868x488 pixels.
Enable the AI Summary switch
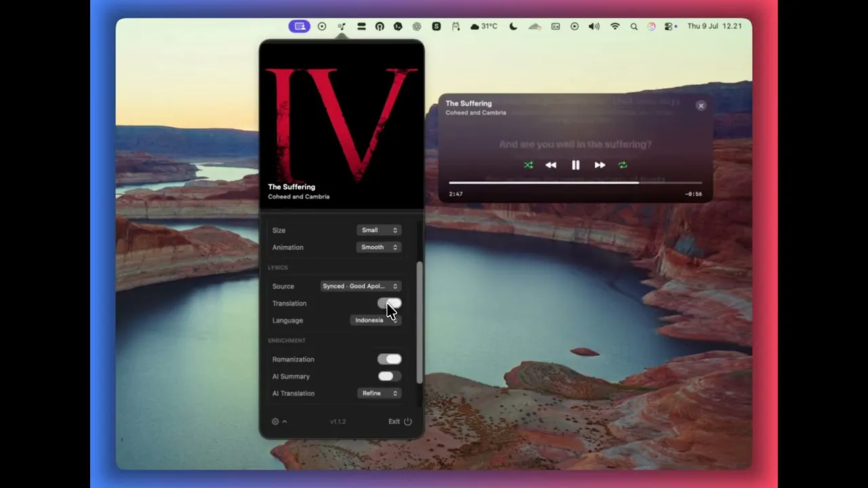(390, 376)
